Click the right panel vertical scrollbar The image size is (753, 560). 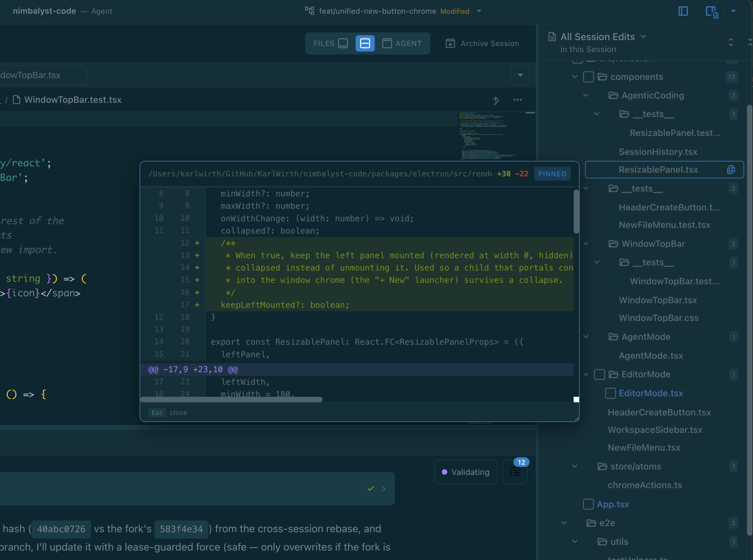pos(749,320)
